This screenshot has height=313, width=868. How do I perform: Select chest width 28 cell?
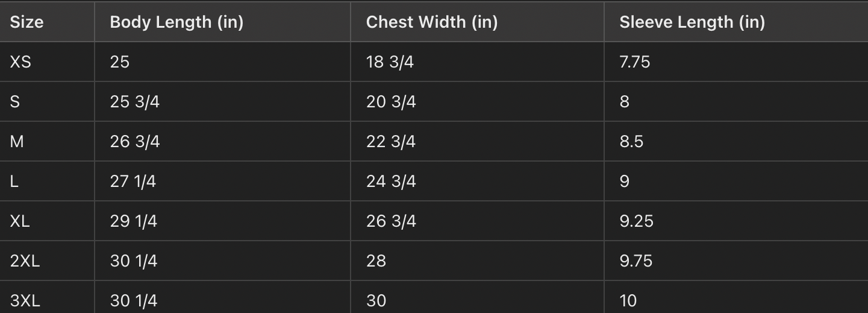pyautogui.click(x=376, y=261)
